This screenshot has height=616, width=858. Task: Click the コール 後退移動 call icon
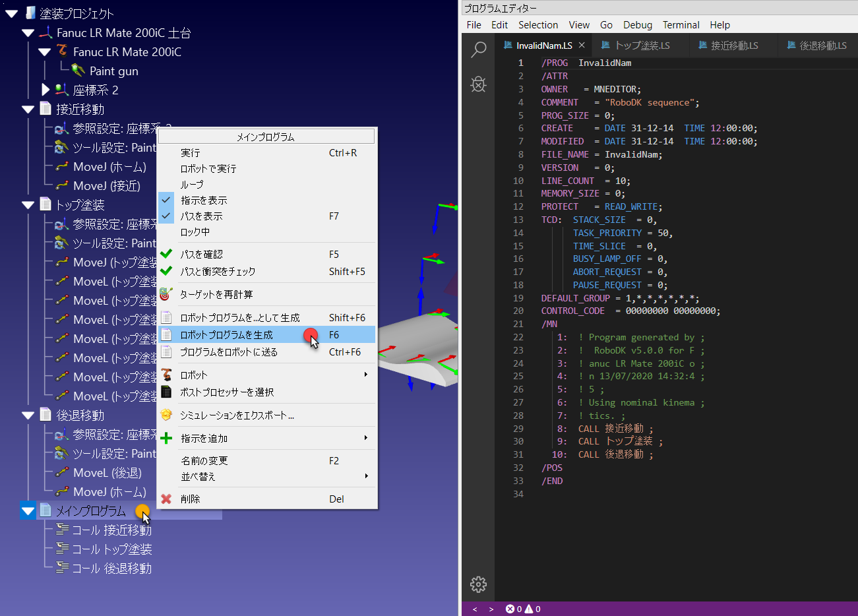pyautogui.click(x=62, y=567)
